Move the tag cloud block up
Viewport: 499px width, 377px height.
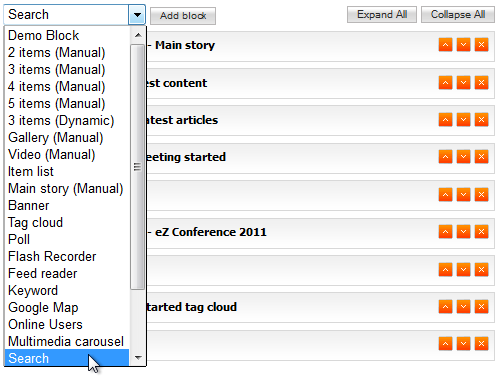(x=445, y=307)
